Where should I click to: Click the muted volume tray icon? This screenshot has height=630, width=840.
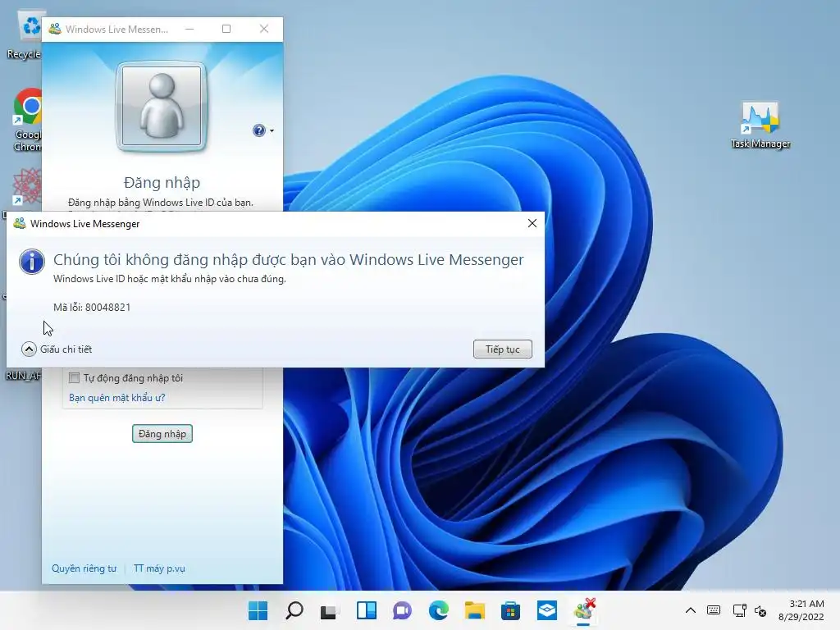(760, 610)
